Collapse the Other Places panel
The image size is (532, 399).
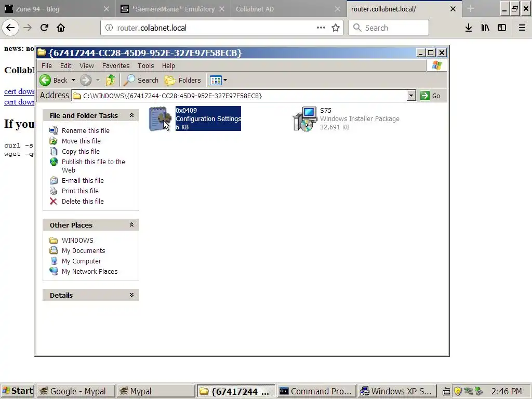coord(131,225)
